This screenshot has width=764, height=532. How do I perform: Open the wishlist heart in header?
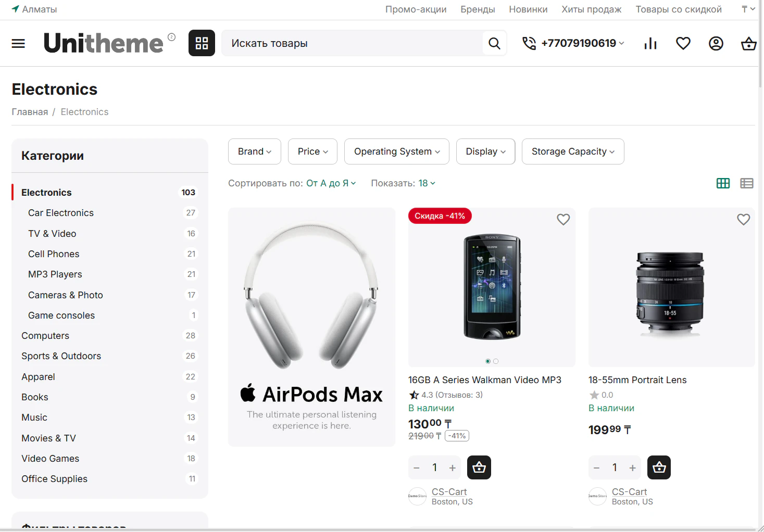[683, 43]
